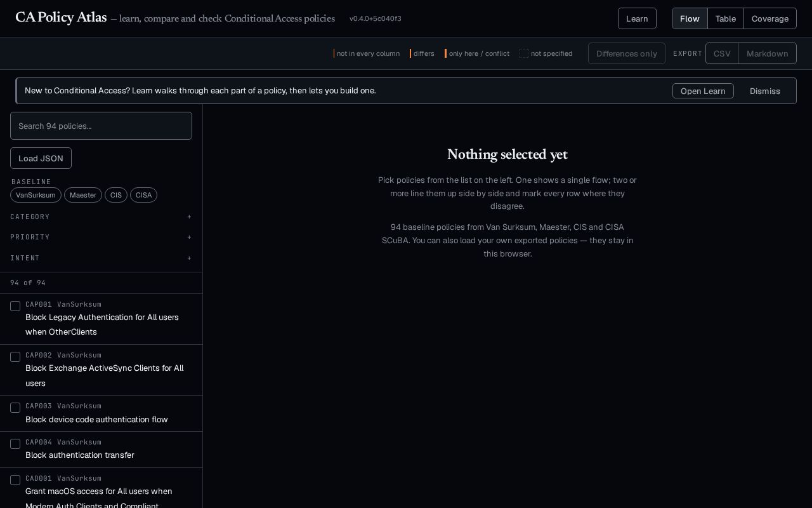Dismiss the Conditional Access learn banner
This screenshot has width=812, height=508.
click(765, 91)
